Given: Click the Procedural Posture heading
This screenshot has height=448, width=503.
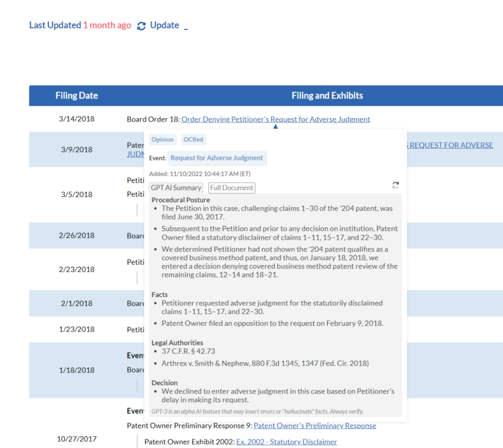Looking at the screenshot, I should (181, 200).
